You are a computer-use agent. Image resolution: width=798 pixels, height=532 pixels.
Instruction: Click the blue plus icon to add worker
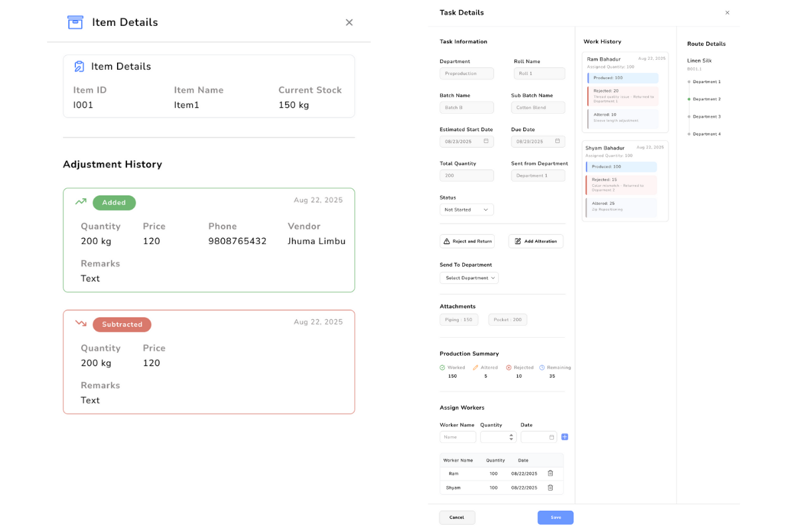point(565,437)
